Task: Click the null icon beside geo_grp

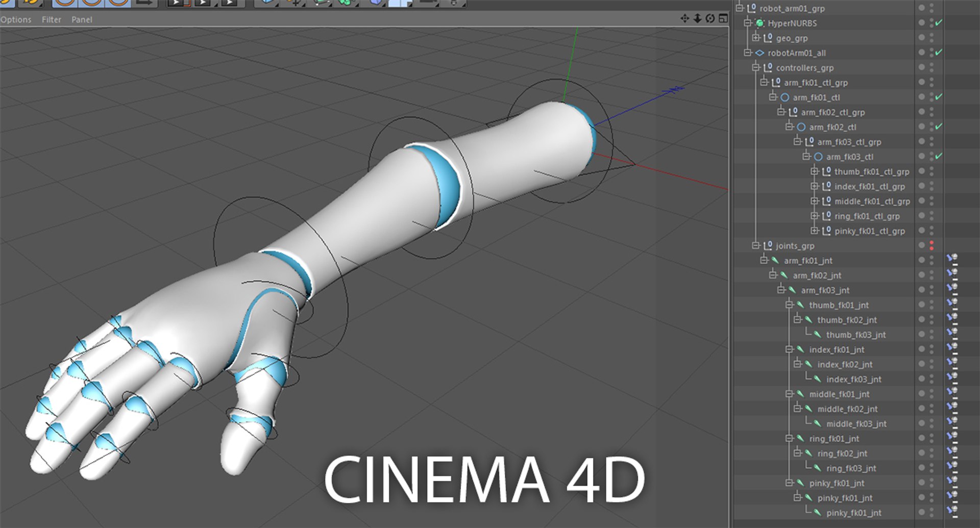Action: pyautogui.click(x=768, y=38)
